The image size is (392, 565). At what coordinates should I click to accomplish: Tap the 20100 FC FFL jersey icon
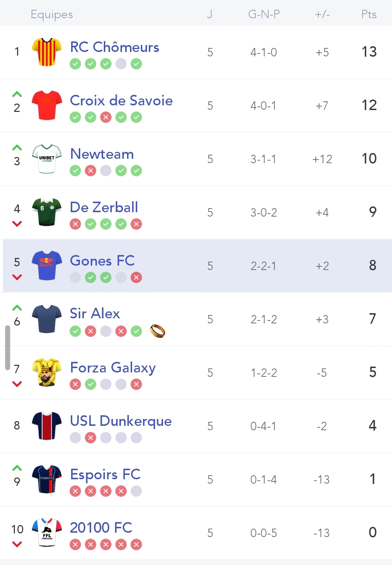(x=46, y=532)
